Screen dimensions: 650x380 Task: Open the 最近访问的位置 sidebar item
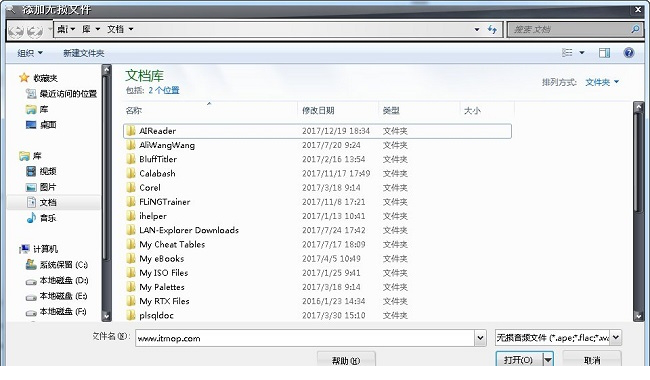61,94
